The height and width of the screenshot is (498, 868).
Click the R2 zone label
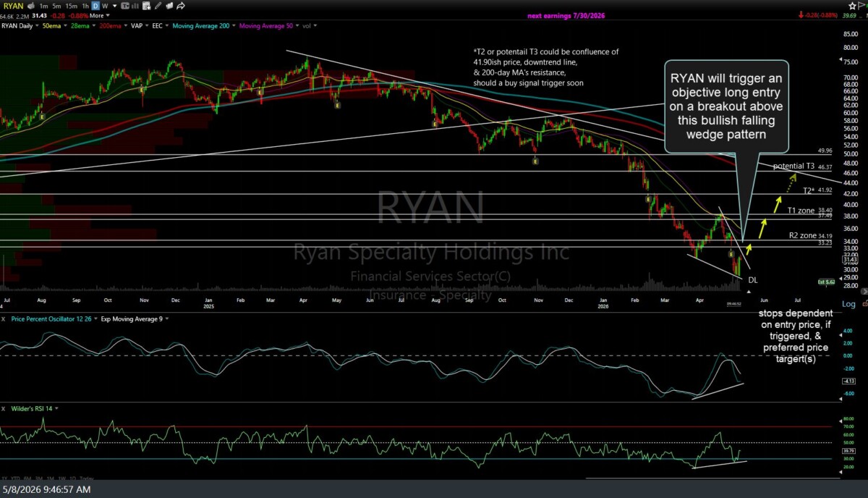tap(803, 236)
